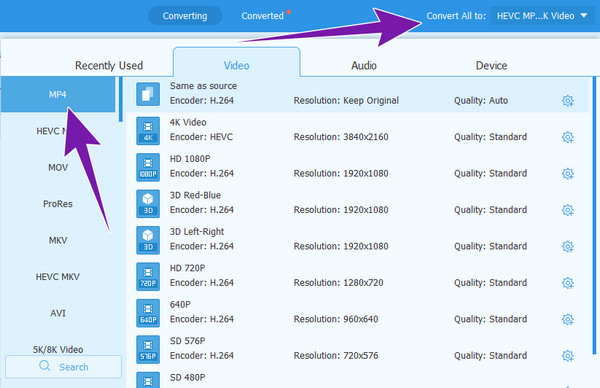The image size is (600, 388).
Task: Choose the SD 576P preset
Action: pos(357,349)
